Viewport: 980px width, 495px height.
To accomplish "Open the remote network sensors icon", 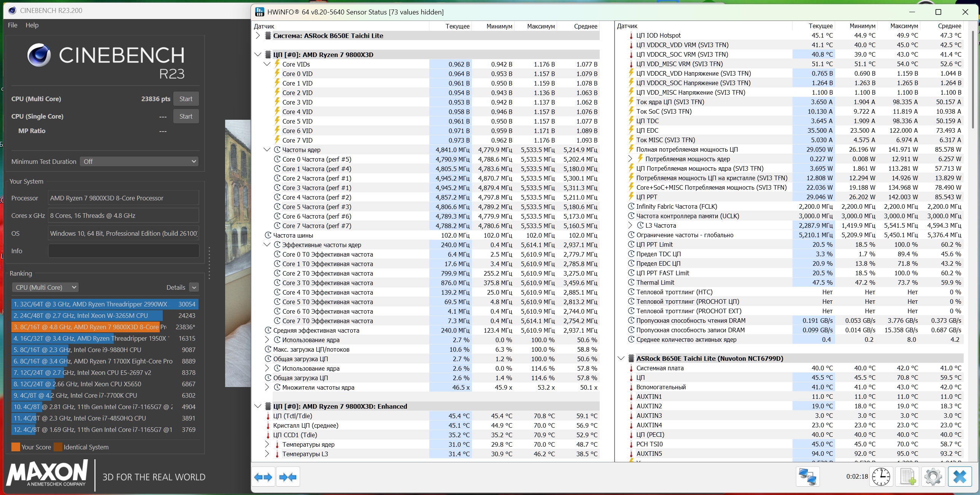I will pyautogui.click(x=807, y=477).
